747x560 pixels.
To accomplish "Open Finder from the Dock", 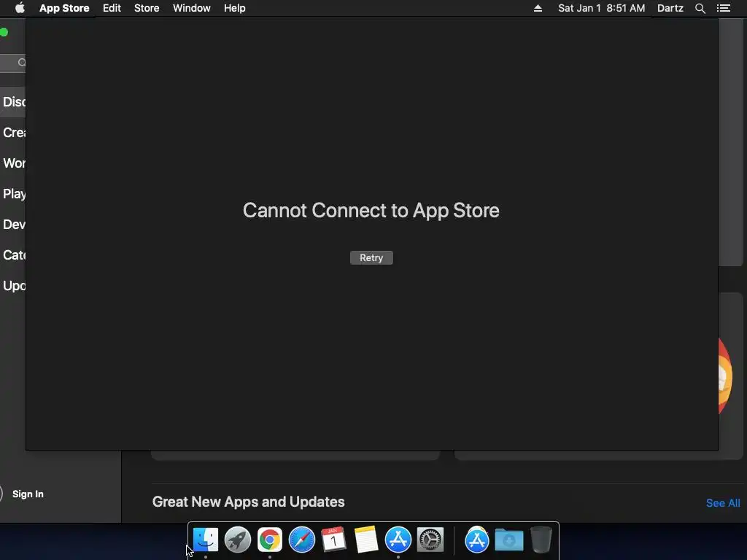I will (206, 540).
